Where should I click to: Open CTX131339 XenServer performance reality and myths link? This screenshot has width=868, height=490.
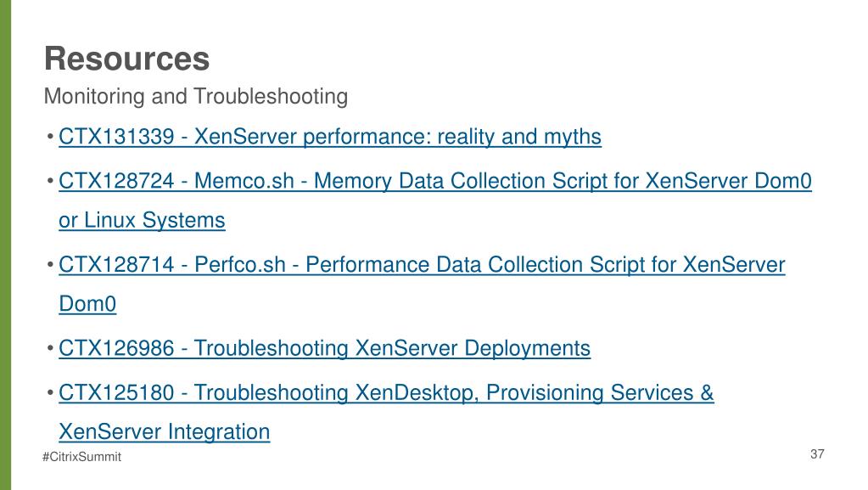click(330, 137)
